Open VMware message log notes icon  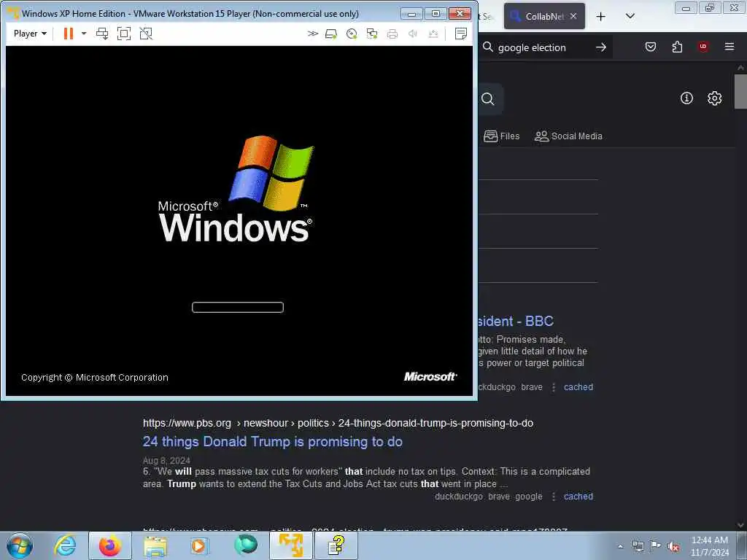point(461,34)
